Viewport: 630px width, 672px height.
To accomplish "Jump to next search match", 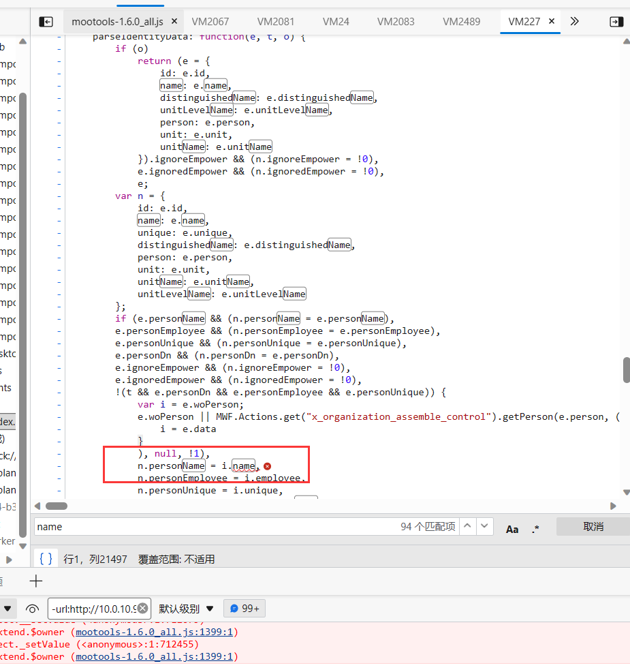I will click(x=485, y=526).
